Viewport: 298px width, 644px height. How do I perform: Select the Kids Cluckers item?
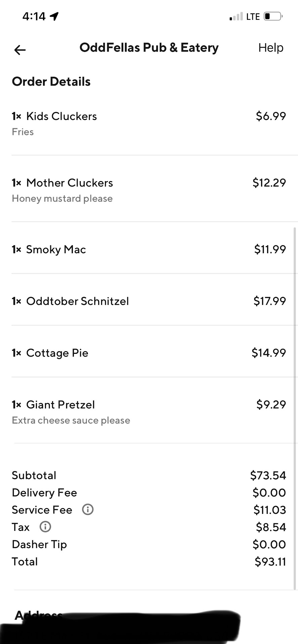61,116
